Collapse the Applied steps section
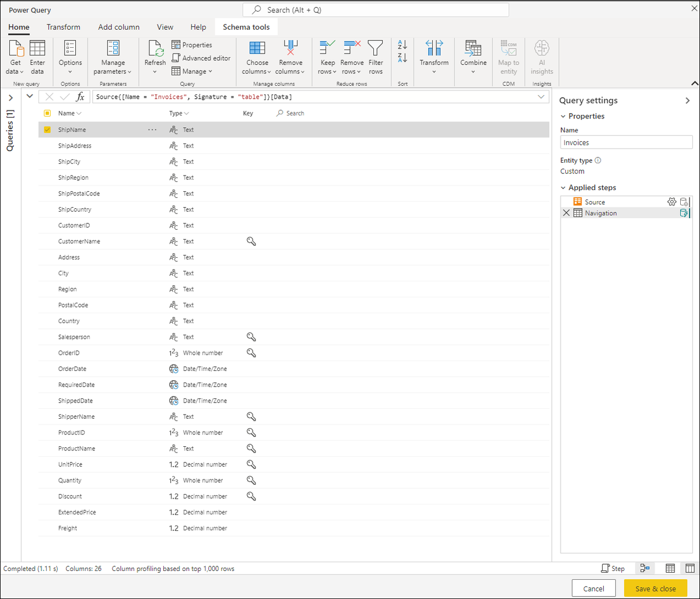The height and width of the screenshot is (599, 700). pos(563,188)
